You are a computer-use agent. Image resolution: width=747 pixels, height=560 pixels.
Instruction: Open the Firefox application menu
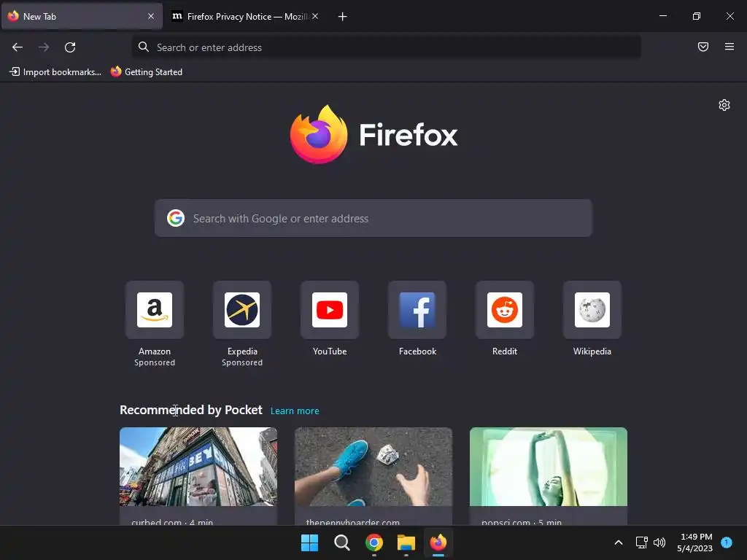point(729,47)
